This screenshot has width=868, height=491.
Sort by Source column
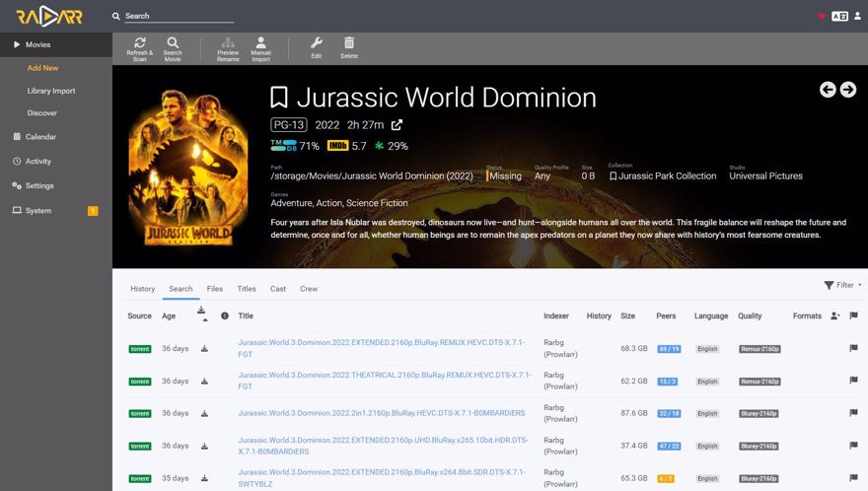pos(139,316)
